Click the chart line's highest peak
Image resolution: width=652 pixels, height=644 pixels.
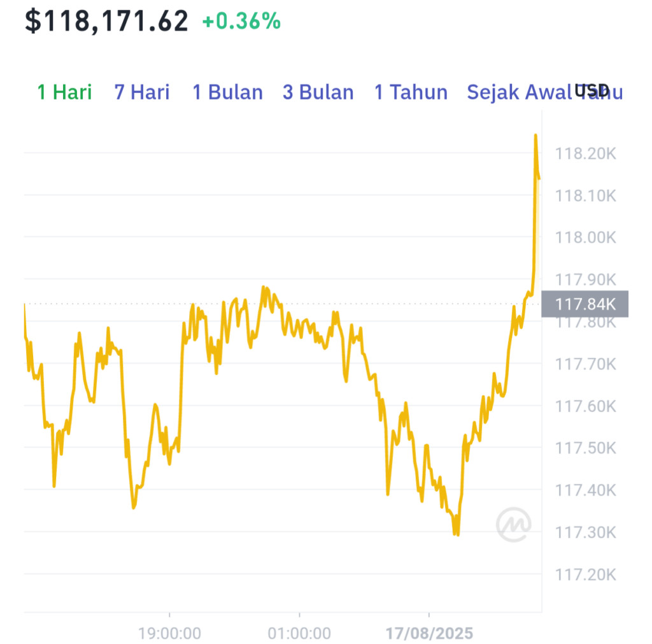pos(535,136)
